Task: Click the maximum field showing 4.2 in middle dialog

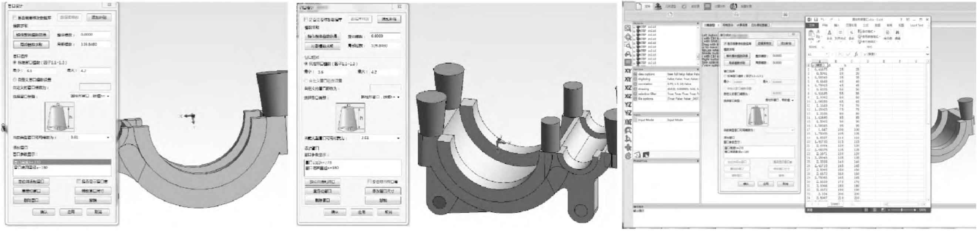Action: [385, 72]
